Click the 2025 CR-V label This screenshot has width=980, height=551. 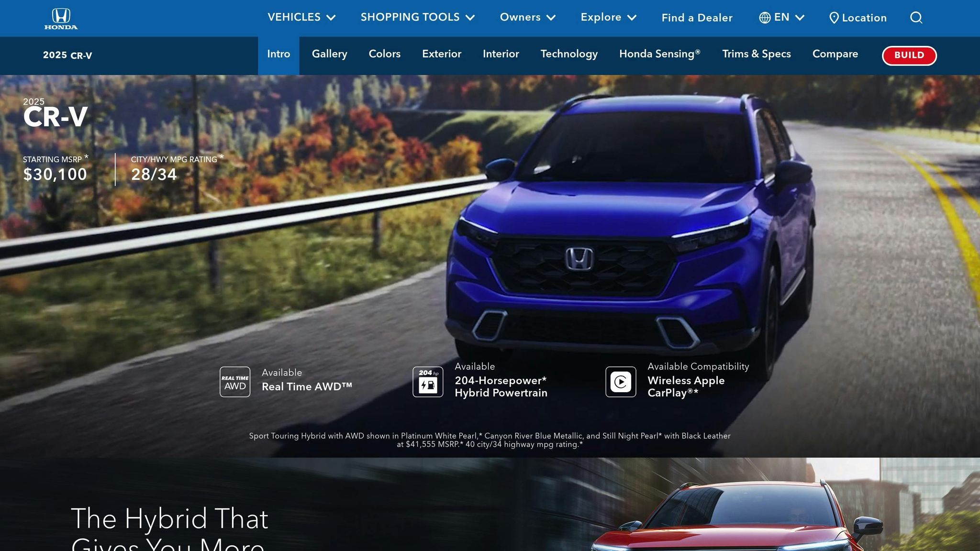click(x=67, y=55)
